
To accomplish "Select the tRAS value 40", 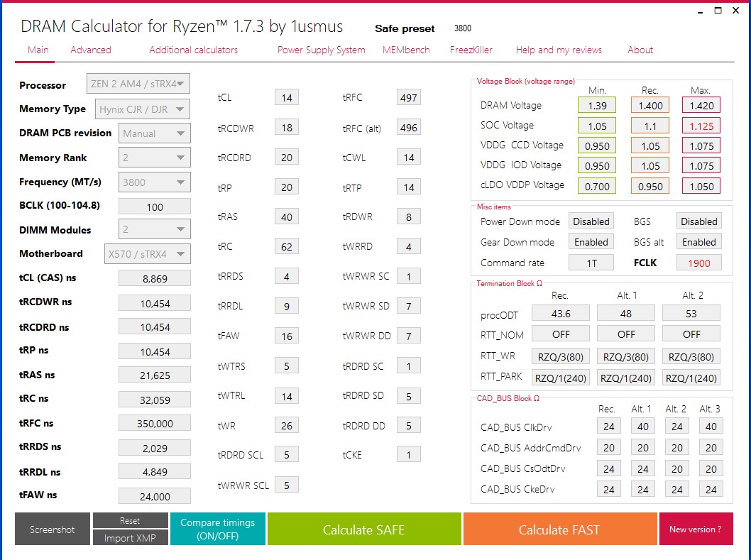I will click(x=286, y=217).
